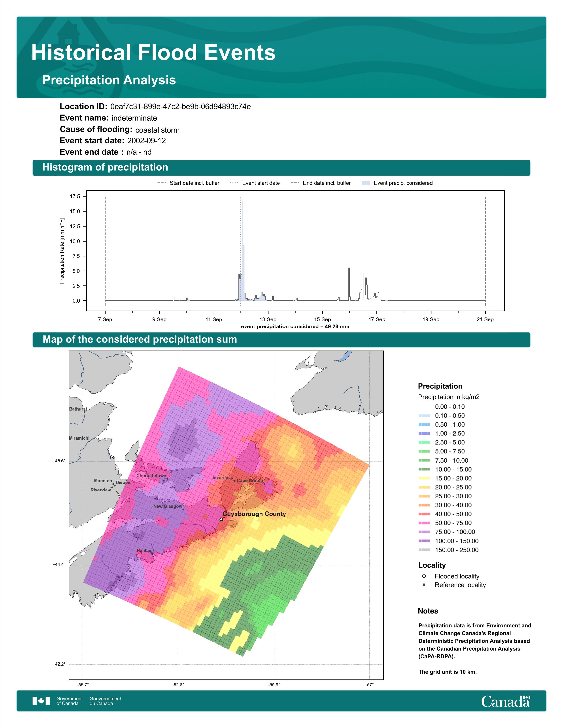
Task: Click the Notes heading
Action: click(x=428, y=611)
